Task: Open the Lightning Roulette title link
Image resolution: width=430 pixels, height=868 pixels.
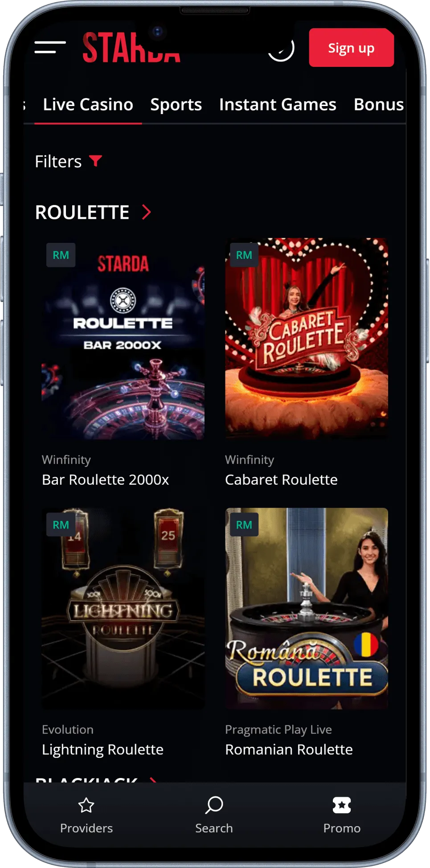Action: click(x=102, y=749)
